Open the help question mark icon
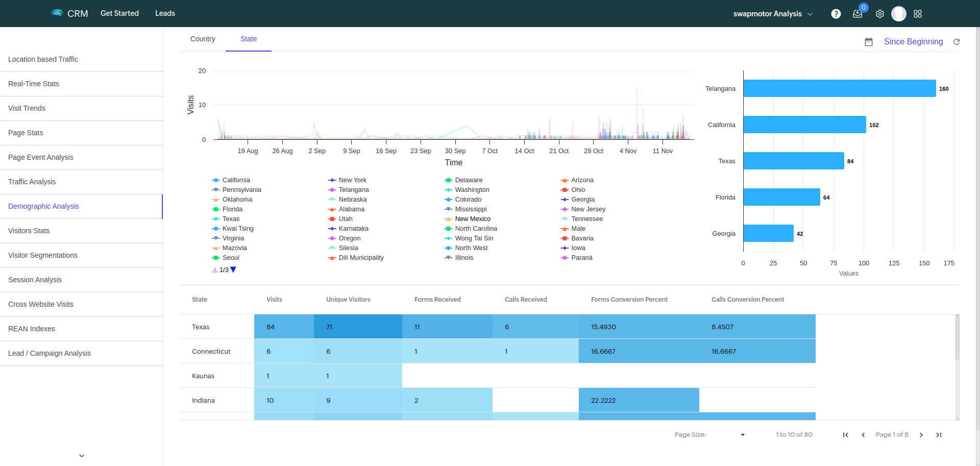This screenshot has height=466, width=980. (x=836, y=14)
